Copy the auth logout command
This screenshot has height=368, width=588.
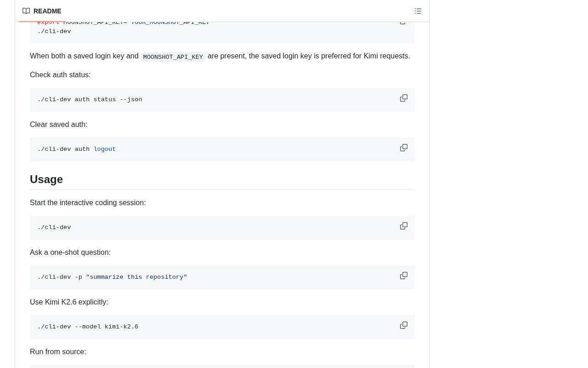pyautogui.click(x=404, y=148)
